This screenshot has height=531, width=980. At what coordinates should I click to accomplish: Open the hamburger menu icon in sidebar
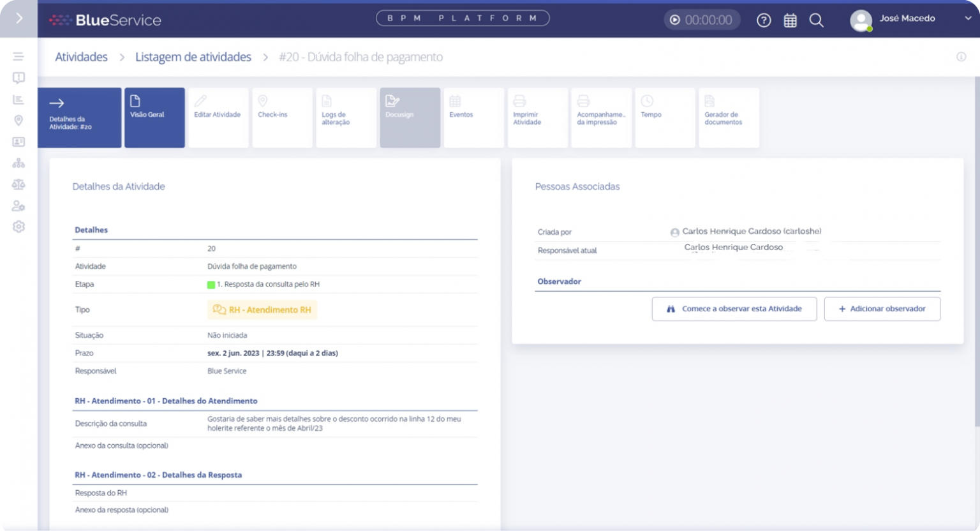pyautogui.click(x=19, y=57)
